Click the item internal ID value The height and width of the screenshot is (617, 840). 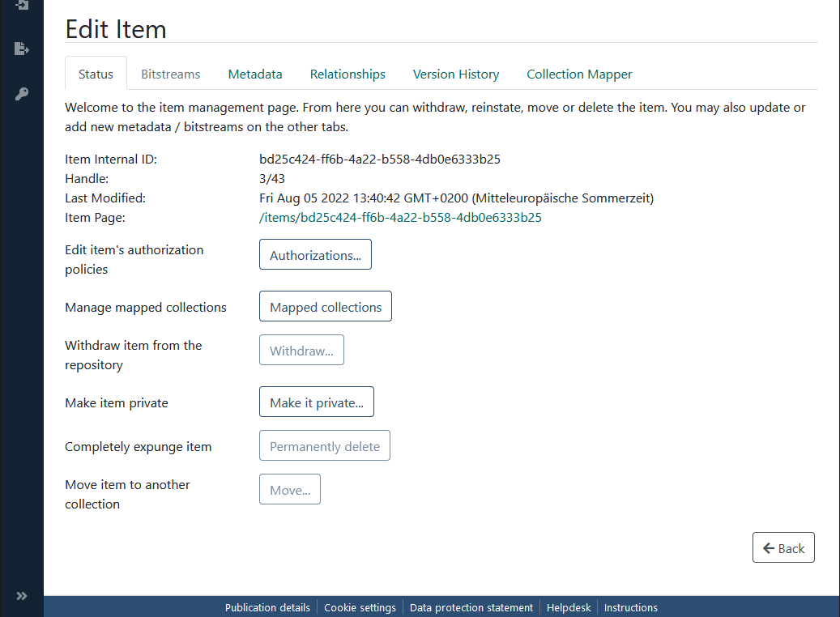pyautogui.click(x=380, y=159)
